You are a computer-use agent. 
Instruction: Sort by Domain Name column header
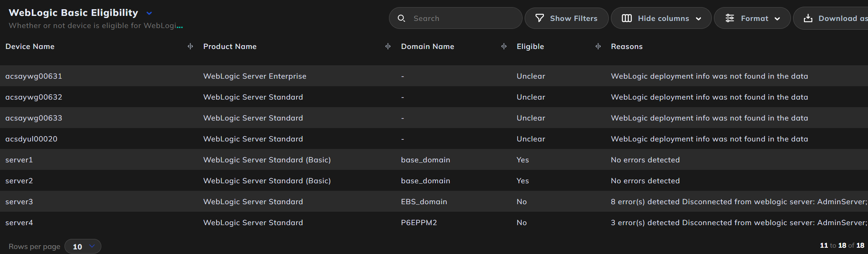(428, 46)
